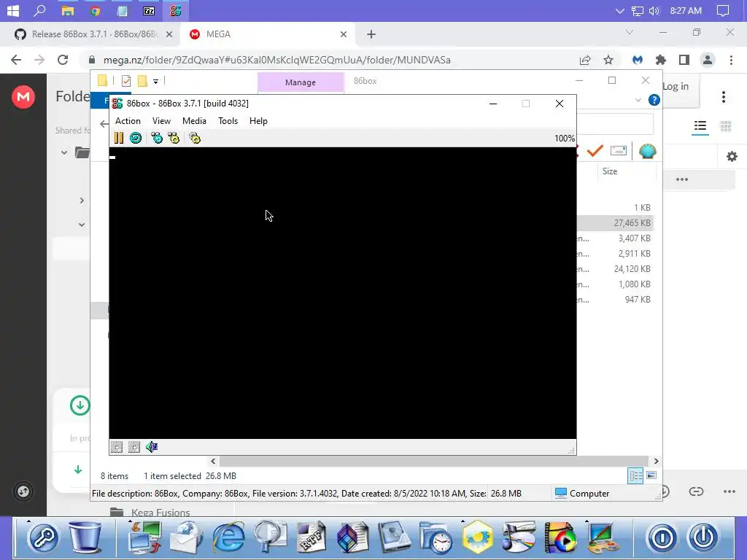Select the 24,120 KB file row

pos(616,269)
